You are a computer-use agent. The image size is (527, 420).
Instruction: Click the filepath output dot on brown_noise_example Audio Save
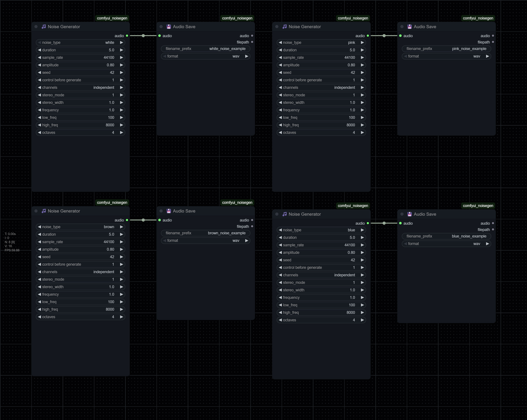252,226
